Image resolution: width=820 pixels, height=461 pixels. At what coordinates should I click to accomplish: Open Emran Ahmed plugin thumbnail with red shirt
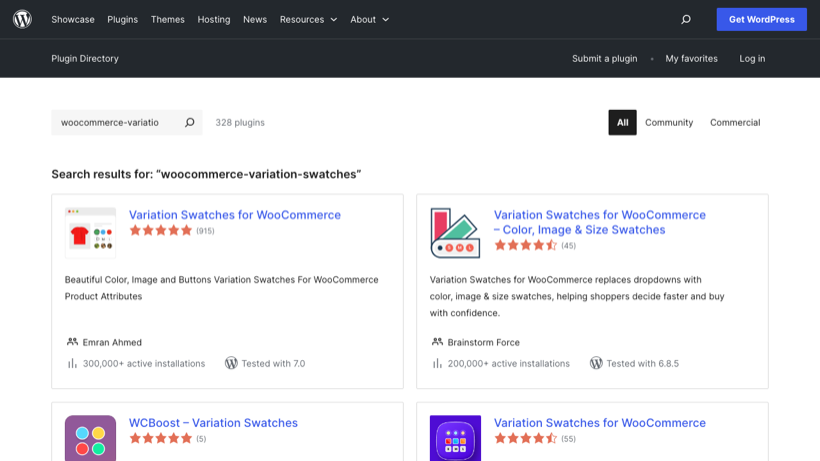(x=90, y=233)
